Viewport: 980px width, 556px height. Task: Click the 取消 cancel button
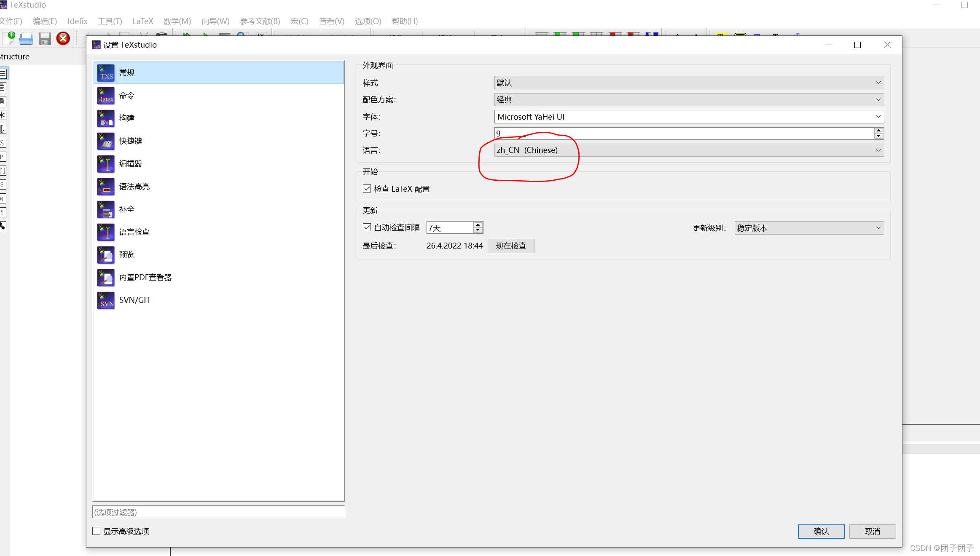(x=873, y=531)
